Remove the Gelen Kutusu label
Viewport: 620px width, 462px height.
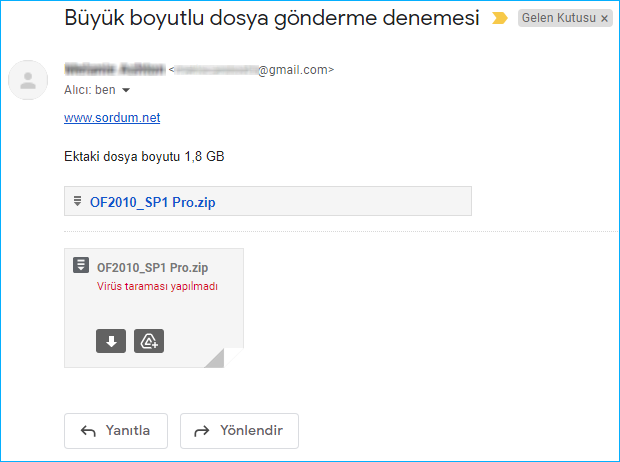[x=605, y=18]
